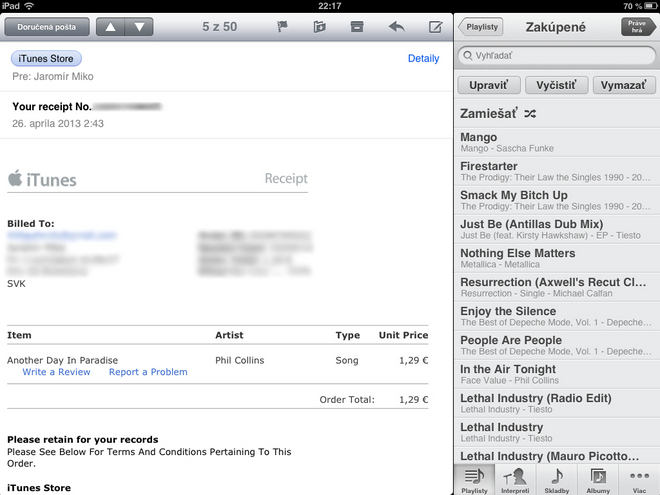Click the Report a Problem link
This screenshot has height=495, width=660.
coord(148,372)
